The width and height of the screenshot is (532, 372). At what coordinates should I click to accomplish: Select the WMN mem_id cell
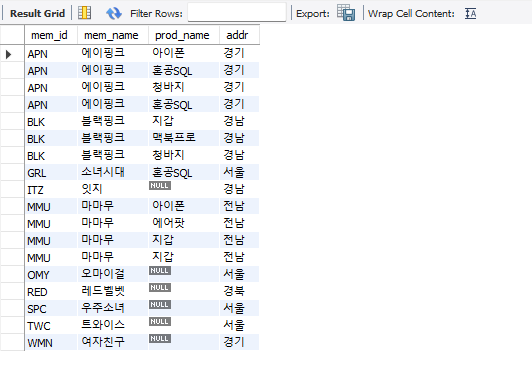click(x=51, y=342)
